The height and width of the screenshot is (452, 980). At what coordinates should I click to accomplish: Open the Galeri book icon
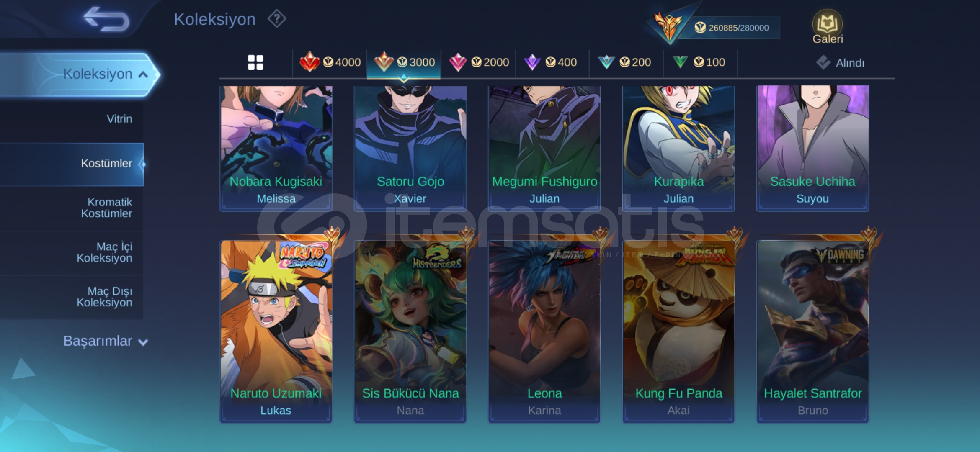(828, 27)
